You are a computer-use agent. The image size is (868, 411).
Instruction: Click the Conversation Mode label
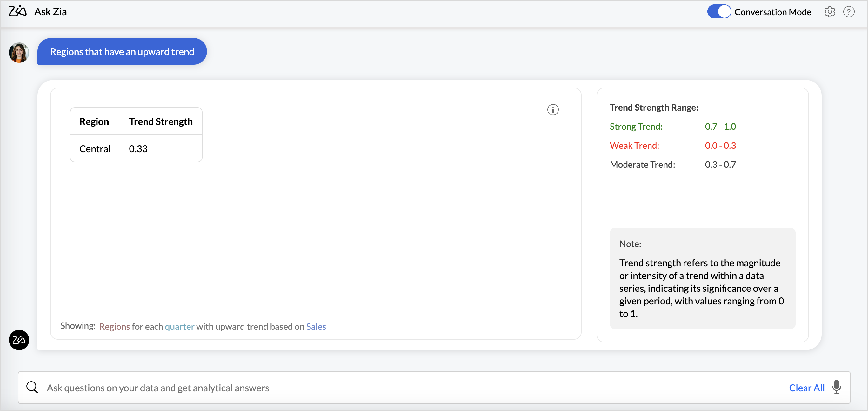pyautogui.click(x=773, y=12)
